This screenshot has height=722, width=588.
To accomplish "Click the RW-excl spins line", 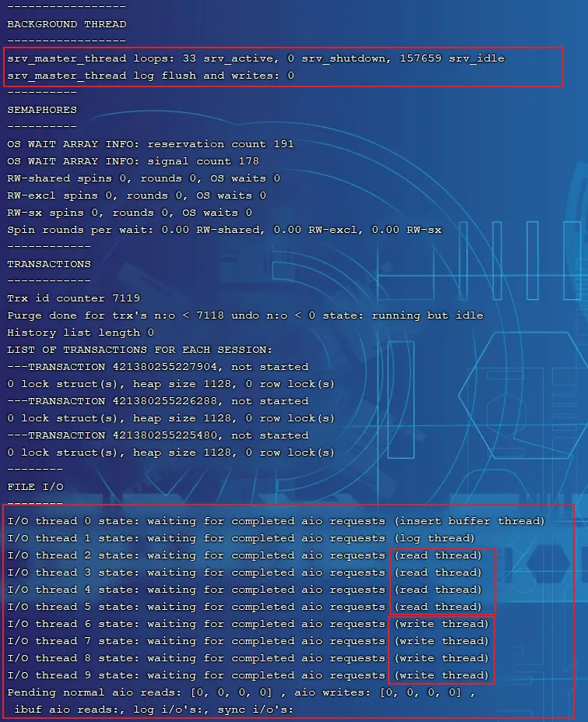I will [x=136, y=195].
